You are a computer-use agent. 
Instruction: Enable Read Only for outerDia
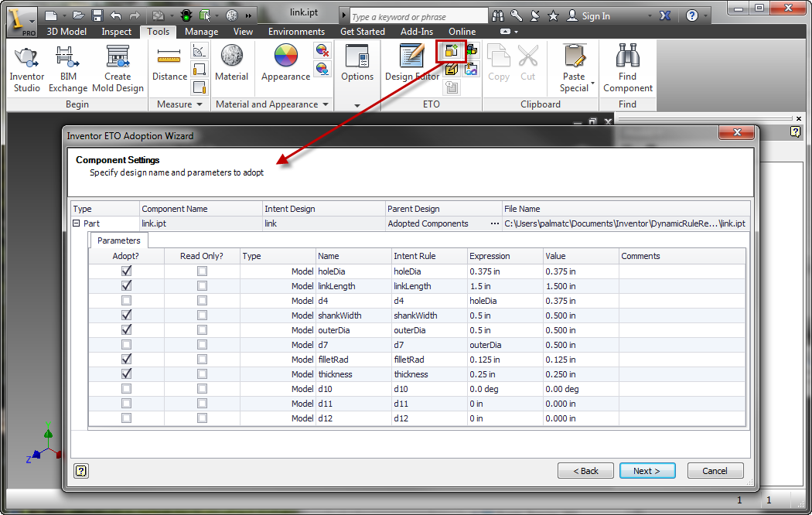[x=202, y=329]
